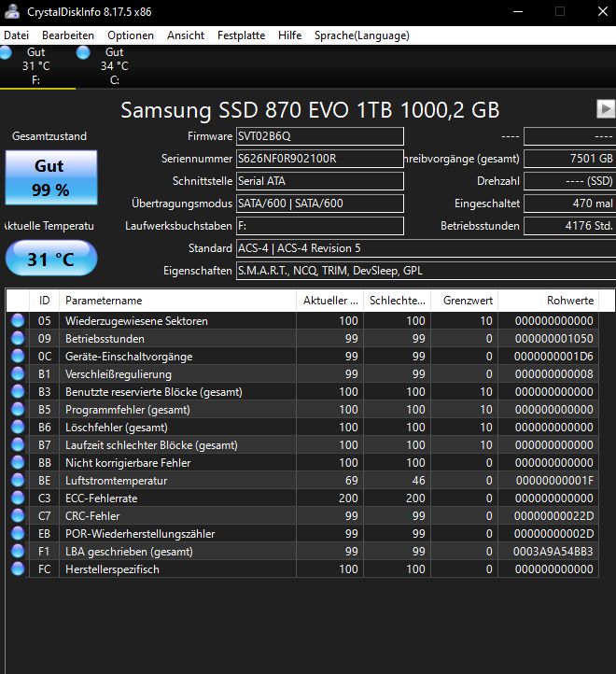Click the Parametername column header

click(177, 301)
